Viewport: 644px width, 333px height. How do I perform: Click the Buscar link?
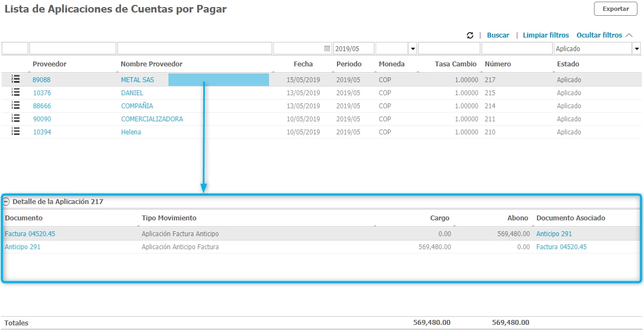pos(498,35)
